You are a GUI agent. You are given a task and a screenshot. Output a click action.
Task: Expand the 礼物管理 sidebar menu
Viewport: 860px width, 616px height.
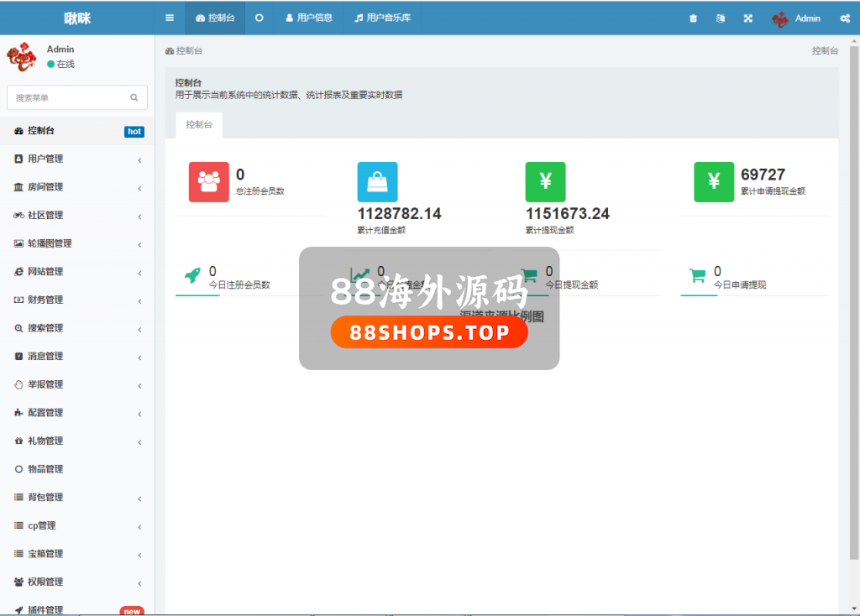pos(77,441)
